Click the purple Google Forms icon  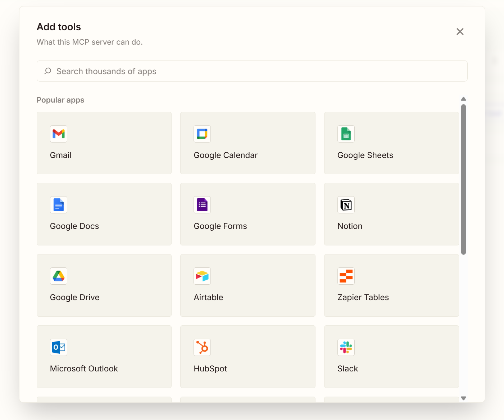(x=202, y=205)
